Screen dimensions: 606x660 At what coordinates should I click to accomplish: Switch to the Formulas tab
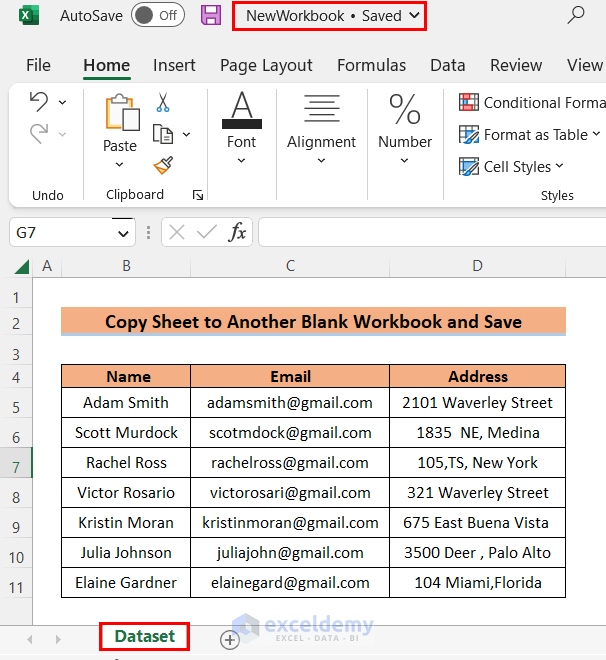pos(371,65)
